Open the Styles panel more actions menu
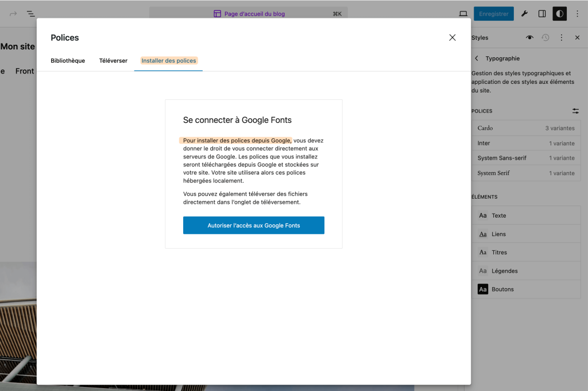Image resolution: width=588 pixels, height=391 pixels. (x=562, y=37)
